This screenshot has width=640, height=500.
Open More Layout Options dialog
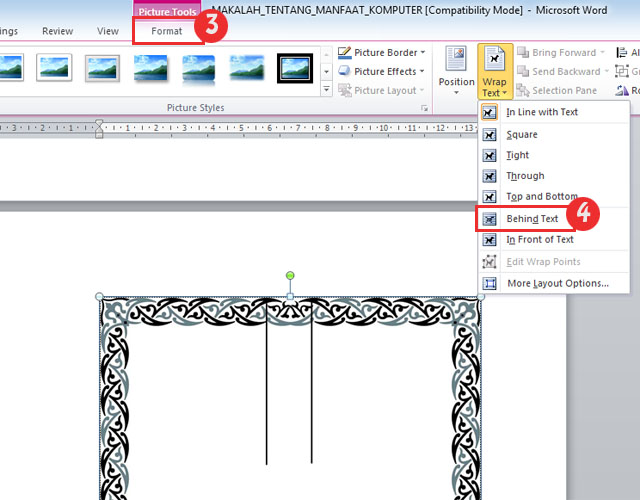pos(553,283)
